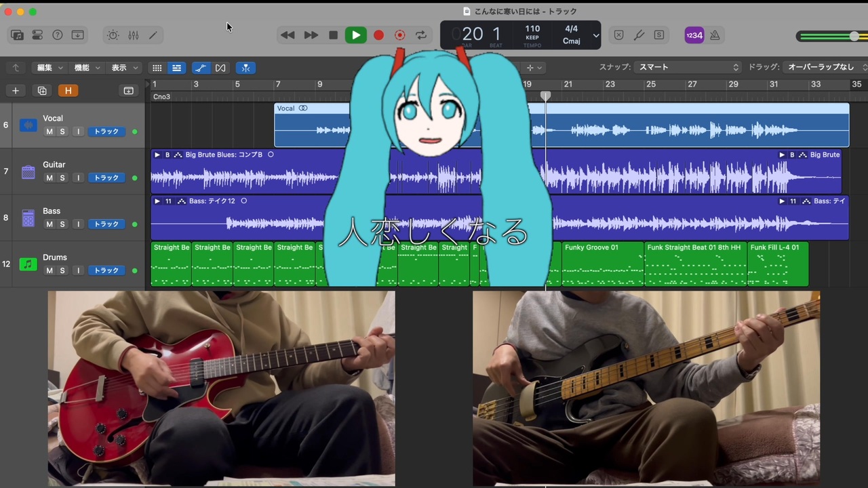Open LCD display mode dropdown arrow

pos(596,35)
